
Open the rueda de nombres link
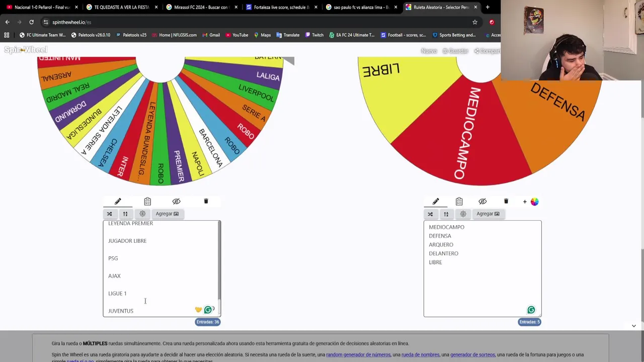click(420, 354)
